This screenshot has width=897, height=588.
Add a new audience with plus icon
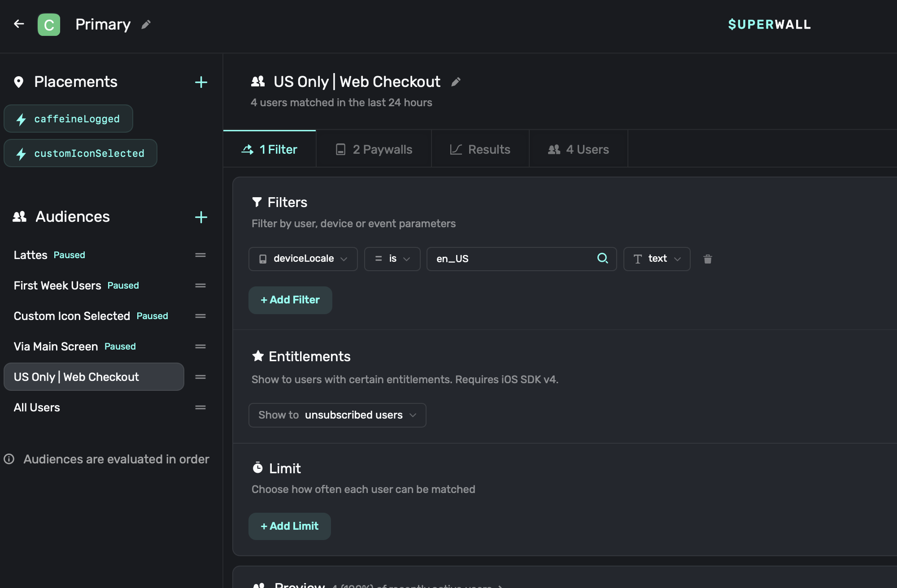tap(201, 217)
